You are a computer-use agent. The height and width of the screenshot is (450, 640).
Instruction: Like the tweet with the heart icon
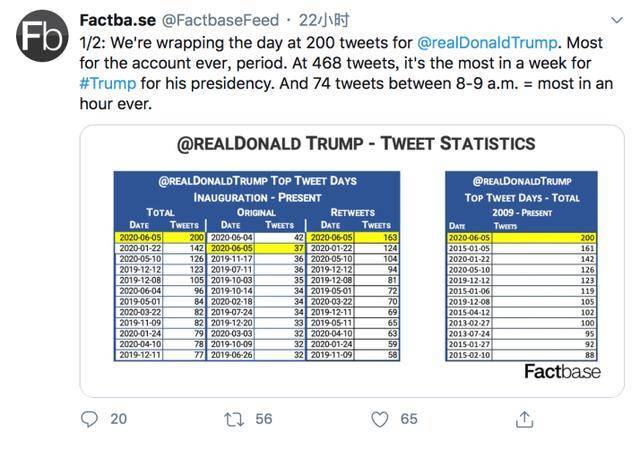(x=379, y=419)
